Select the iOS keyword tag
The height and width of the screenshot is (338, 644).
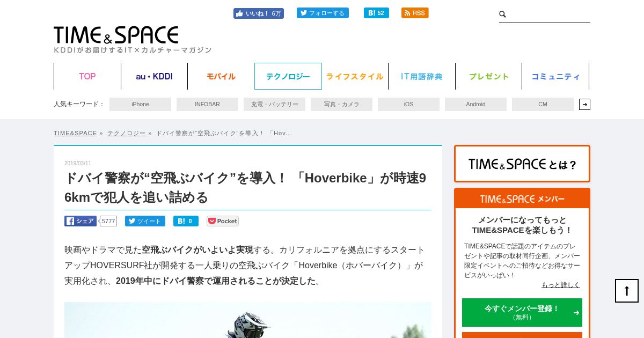[x=408, y=104]
